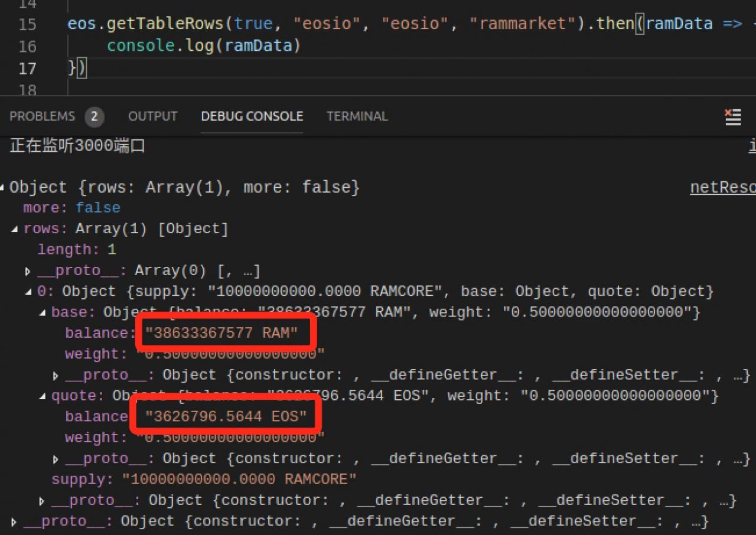Screen dimensions: 756x535
Task: Select the "3626796.5644 EOS" balance value
Action: pyautogui.click(x=226, y=417)
